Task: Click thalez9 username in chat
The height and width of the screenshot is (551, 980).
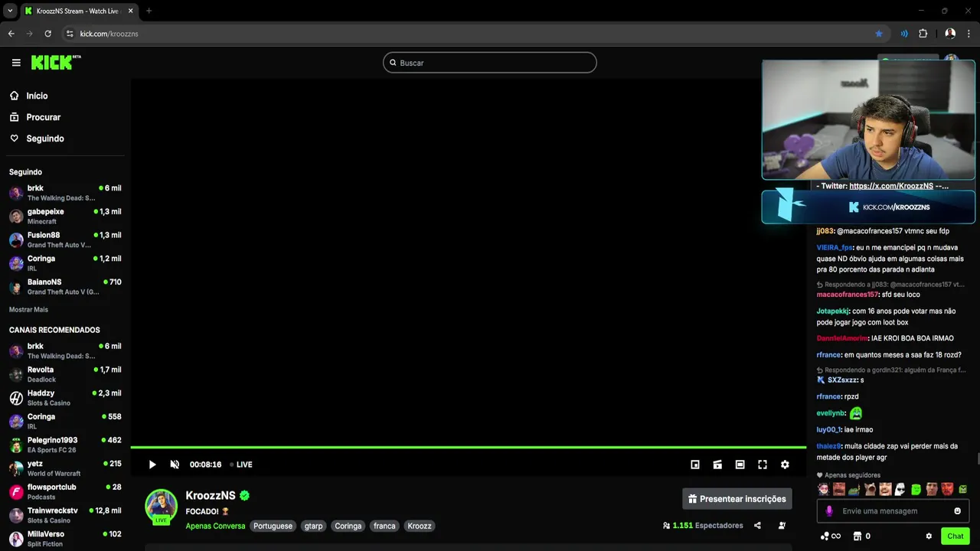Action: (x=828, y=446)
